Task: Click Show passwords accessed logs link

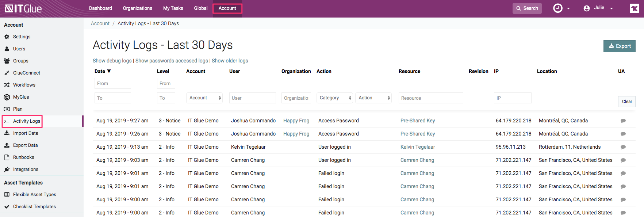Action: point(172,61)
